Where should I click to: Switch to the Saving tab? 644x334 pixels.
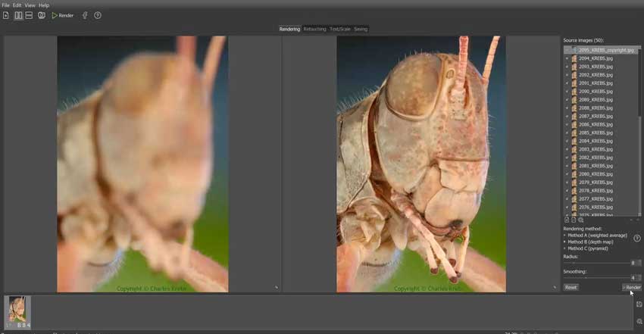pos(361,29)
